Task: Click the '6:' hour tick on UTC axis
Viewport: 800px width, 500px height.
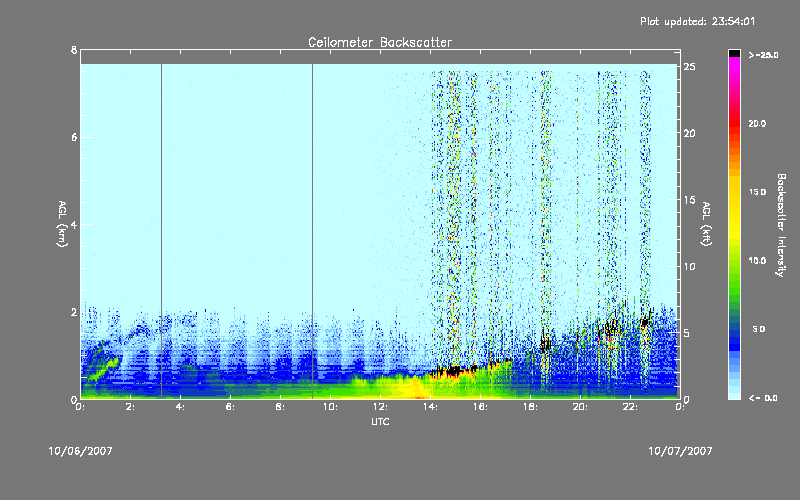Action: [x=231, y=407]
